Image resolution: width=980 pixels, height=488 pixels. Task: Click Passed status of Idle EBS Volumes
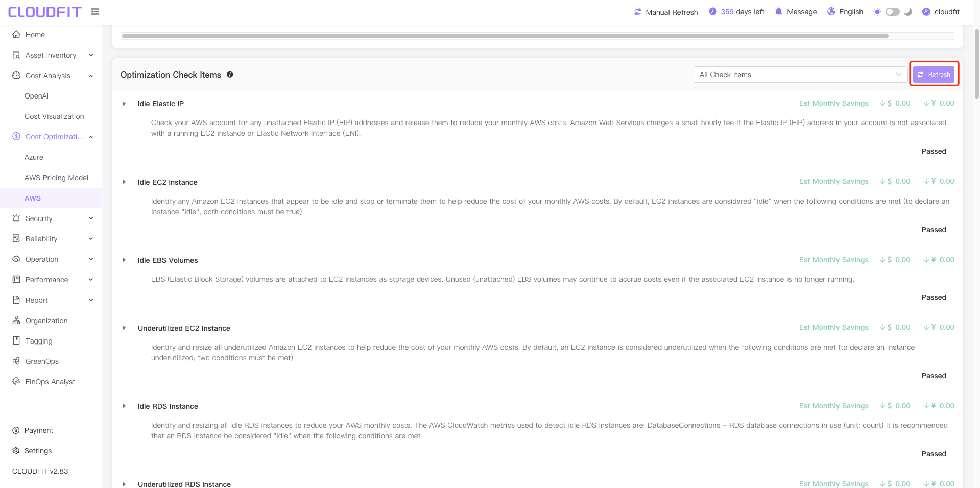coord(934,297)
